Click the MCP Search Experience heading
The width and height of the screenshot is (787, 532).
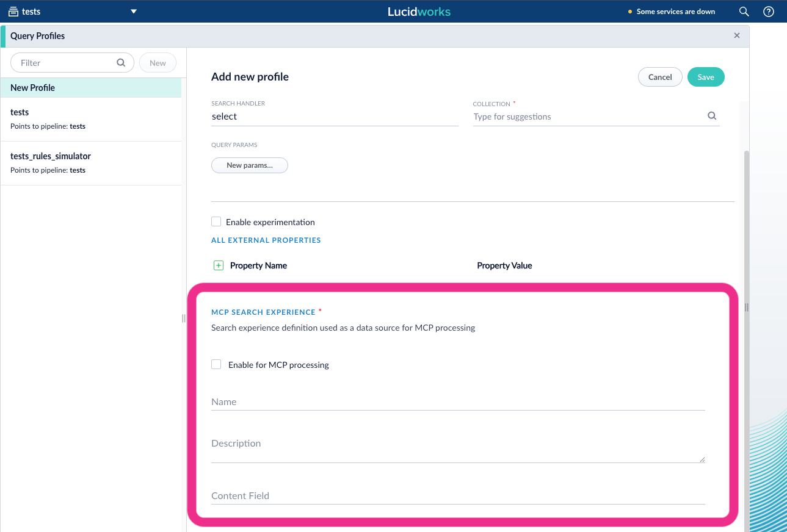coord(263,312)
